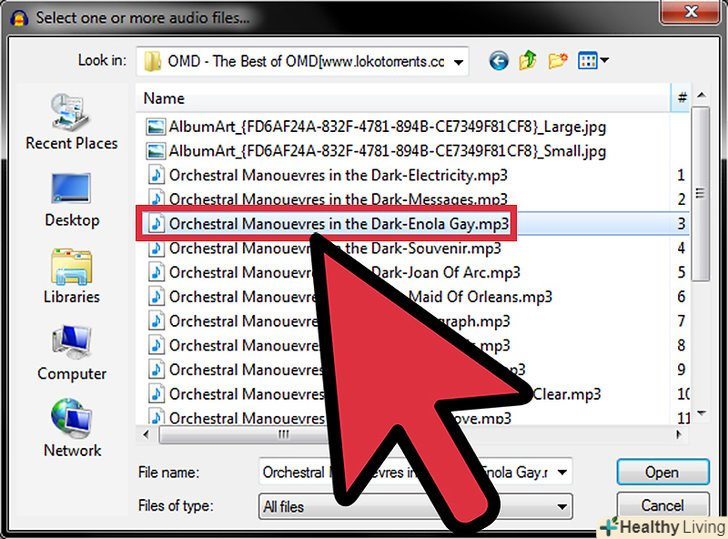This screenshot has height=539, width=728.
Task: Click the Audacity headphones icon in title bar
Action: (19, 18)
